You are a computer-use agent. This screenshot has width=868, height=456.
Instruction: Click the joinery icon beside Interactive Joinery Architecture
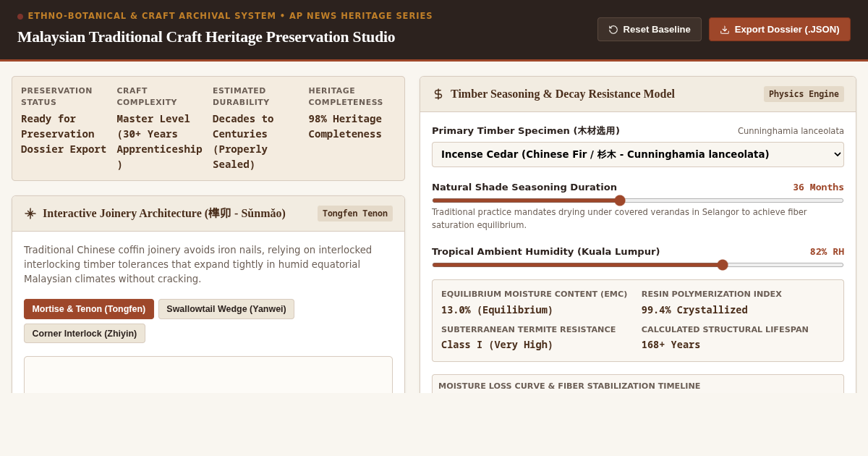[x=30, y=214]
